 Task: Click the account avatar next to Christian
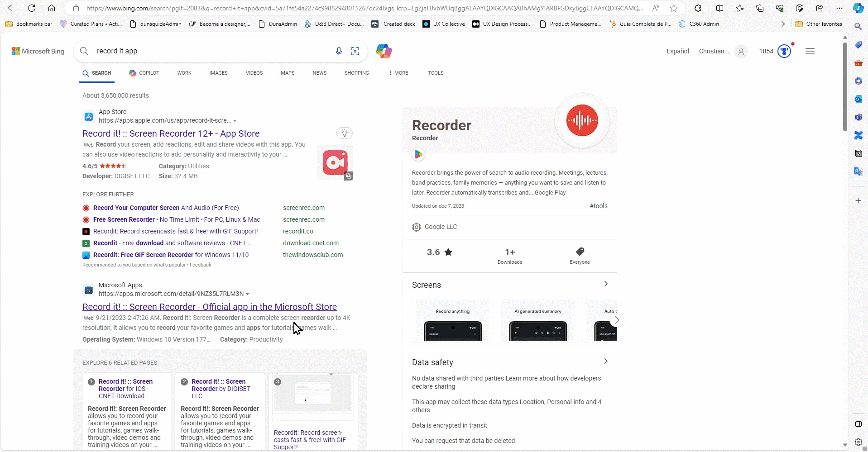(741, 51)
